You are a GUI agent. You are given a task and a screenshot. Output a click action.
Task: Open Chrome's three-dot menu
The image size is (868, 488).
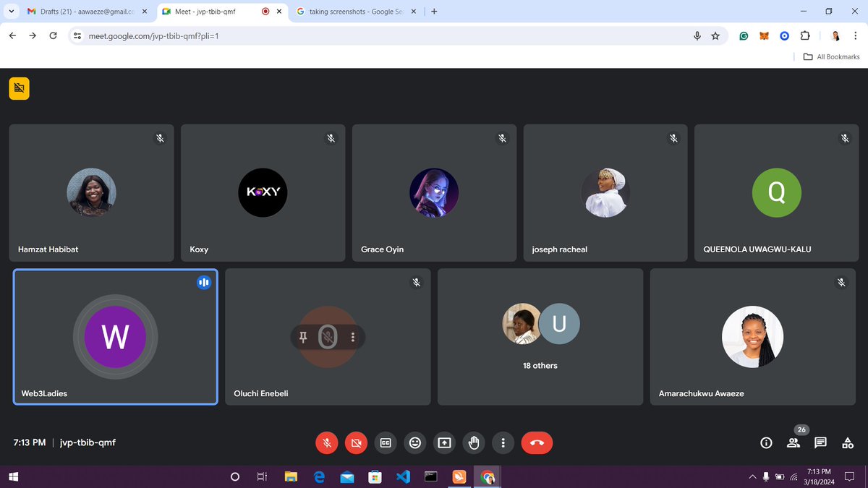pos(856,35)
